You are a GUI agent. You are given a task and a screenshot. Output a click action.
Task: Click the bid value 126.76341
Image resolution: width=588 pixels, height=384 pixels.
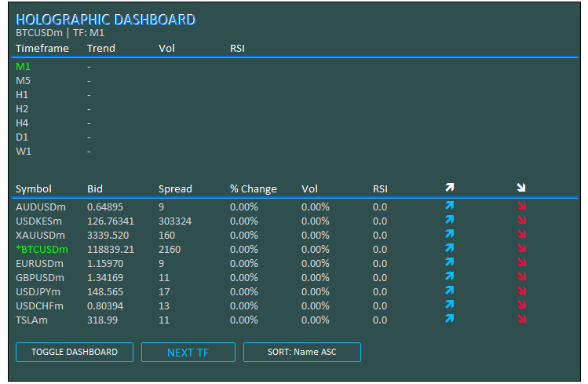point(111,221)
